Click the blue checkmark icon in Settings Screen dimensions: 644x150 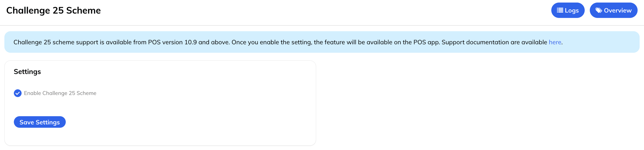click(18, 93)
